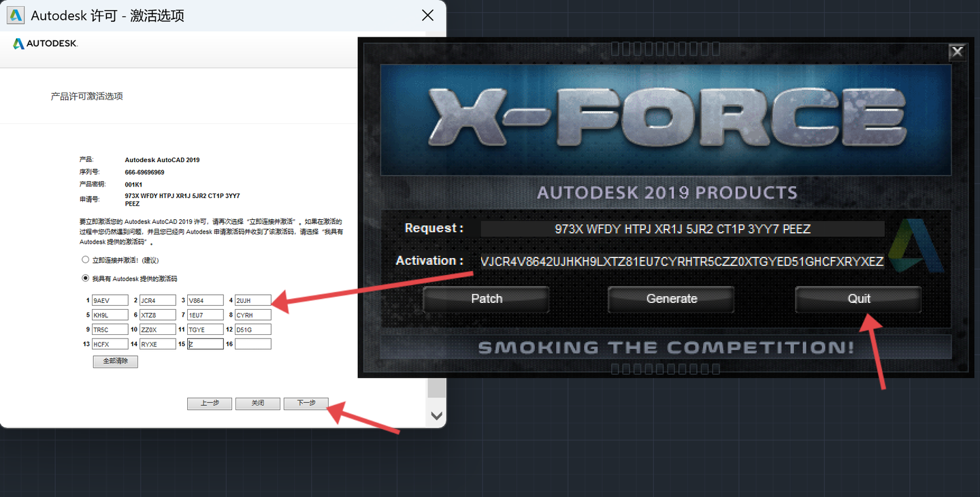Click activation code box 10 containing ZZ0X
The height and width of the screenshot is (497, 980).
[158, 330]
